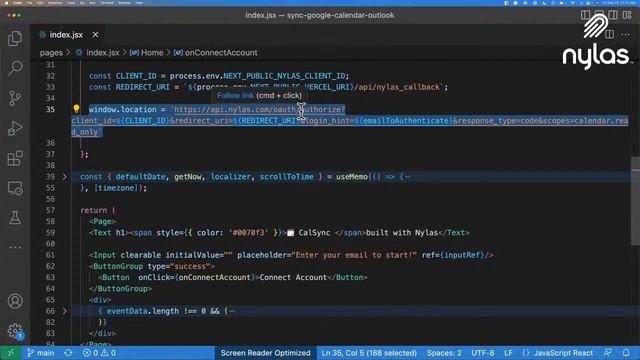The image size is (640, 360).
Task: Change indentation via Spaces: 2
Action: [x=444, y=353]
